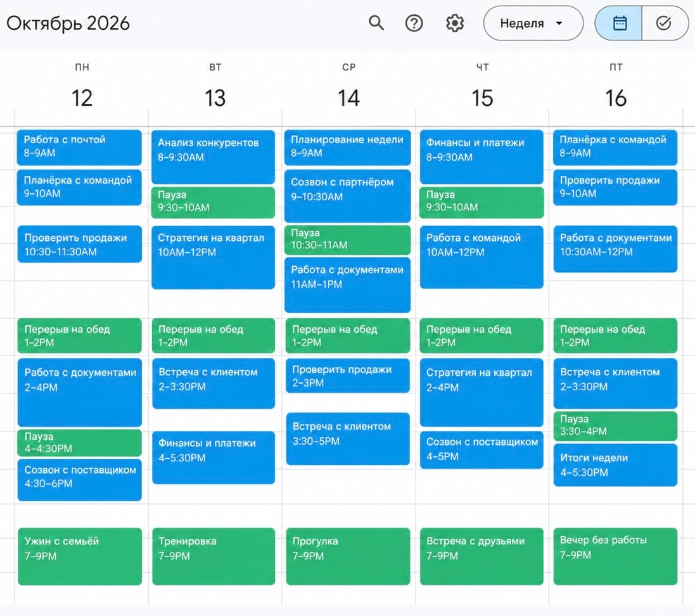The width and height of the screenshot is (695, 616).
Task: Open the Итоги недели event
Action: click(x=616, y=465)
